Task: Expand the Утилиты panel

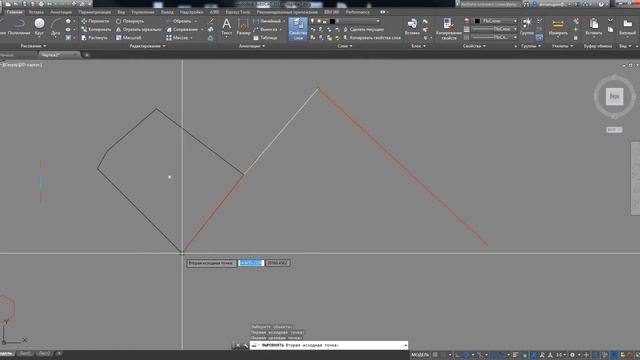Action: point(562,46)
